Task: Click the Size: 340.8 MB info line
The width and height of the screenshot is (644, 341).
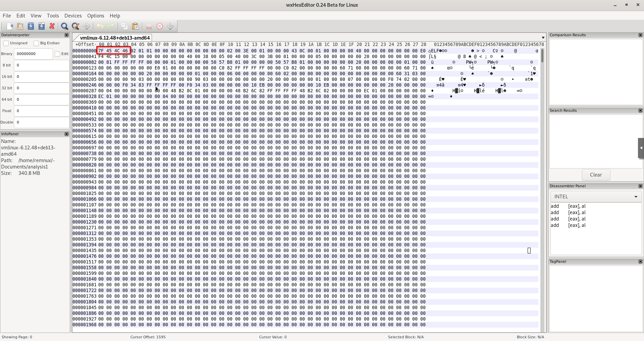Action: 20,174
